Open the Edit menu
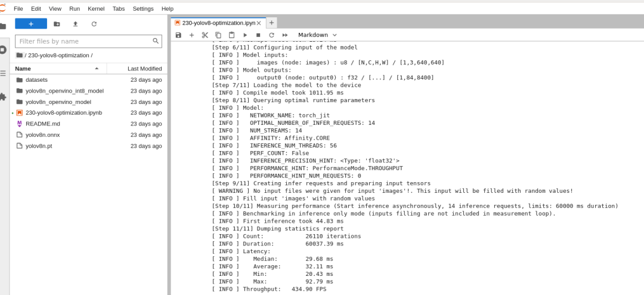This screenshot has height=295, width=644. tap(36, 8)
